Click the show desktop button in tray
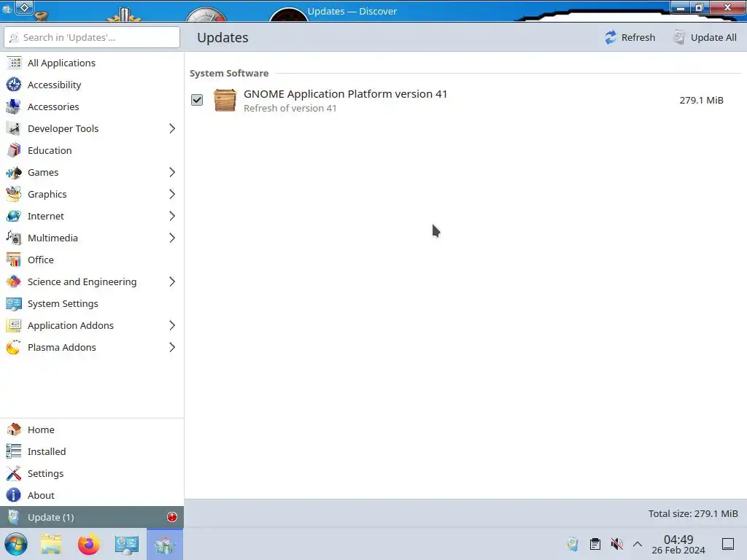 [728, 544]
